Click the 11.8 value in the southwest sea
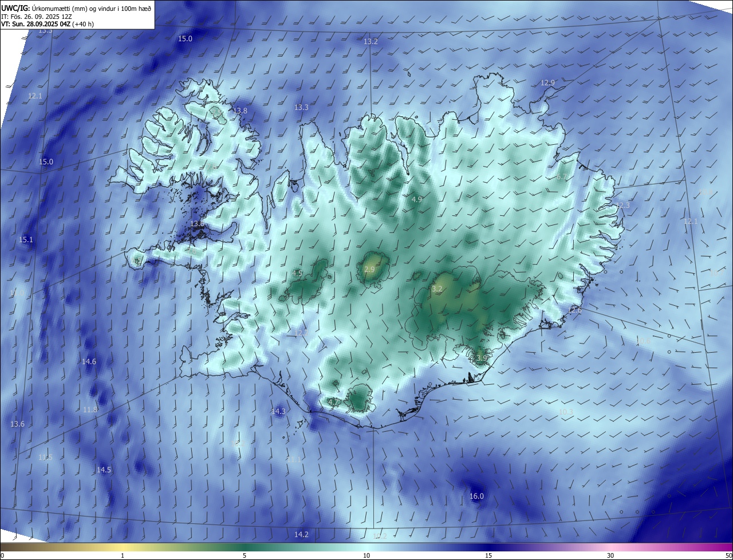Image resolution: width=733 pixels, height=560 pixels. (90, 409)
